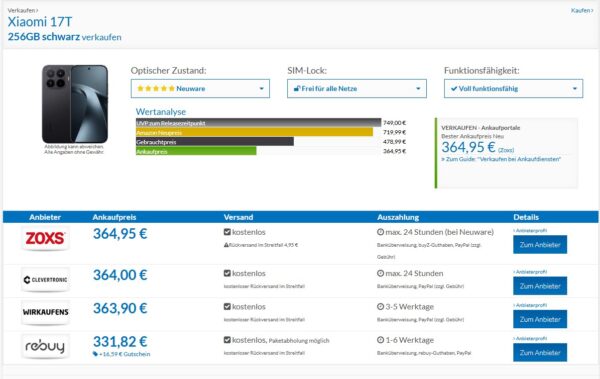This screenshot has width=600, height=379.
Task: Open the SIM-Lock Frei für alle Netze dropdown
Action: (357, 88)
